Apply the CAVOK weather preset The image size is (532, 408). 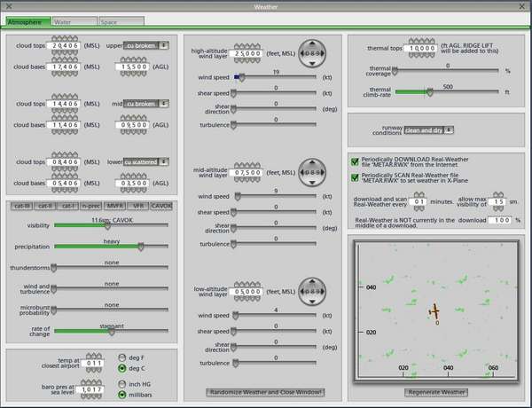[x=161, y=206]
